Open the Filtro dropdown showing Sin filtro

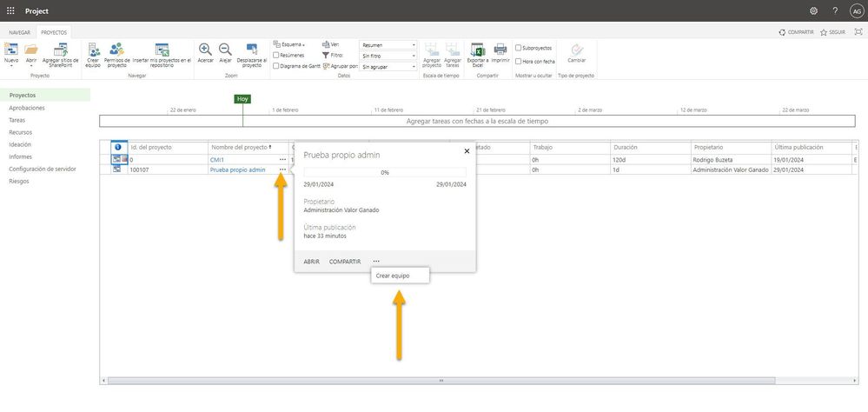pos(388,56)
